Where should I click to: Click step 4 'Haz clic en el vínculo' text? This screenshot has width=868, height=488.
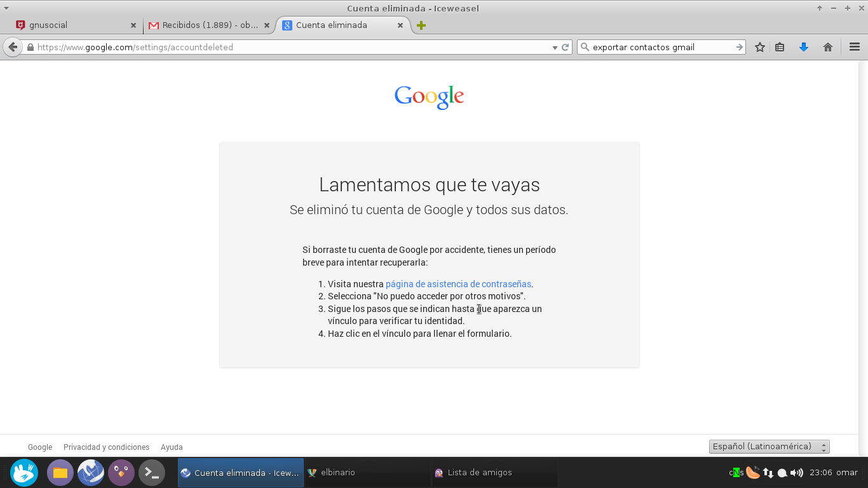pos(419,334)
